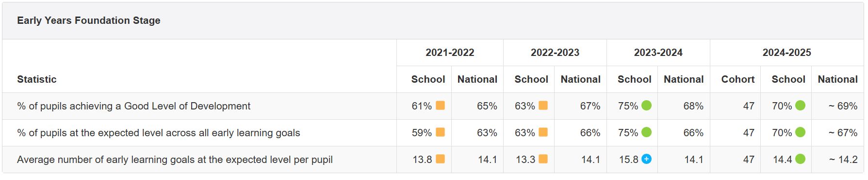The height and width of the screenshot is (180, 868).
Task: Click green circle for expected level 75% in 2023-2024
Action: tap(647, 132)
